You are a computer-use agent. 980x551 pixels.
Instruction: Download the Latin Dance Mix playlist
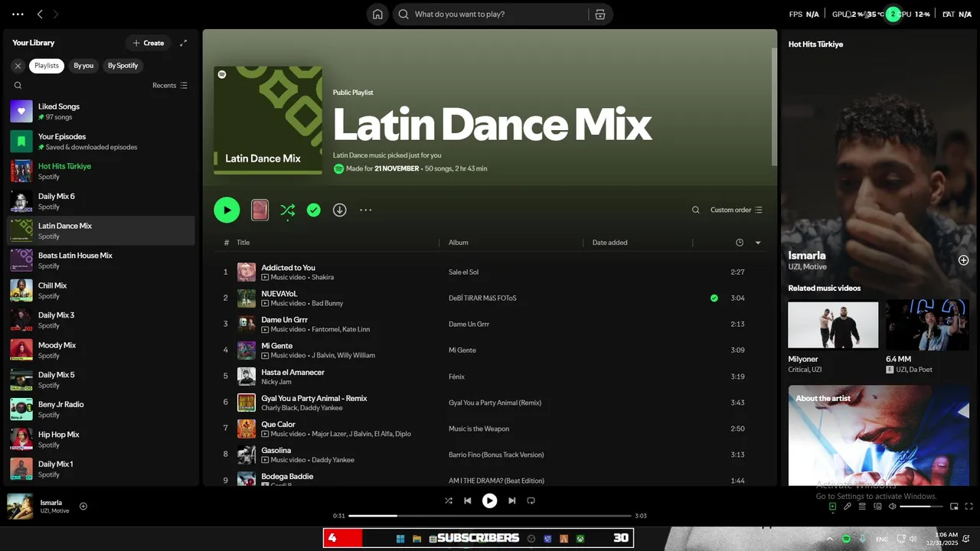pos(340,210)
